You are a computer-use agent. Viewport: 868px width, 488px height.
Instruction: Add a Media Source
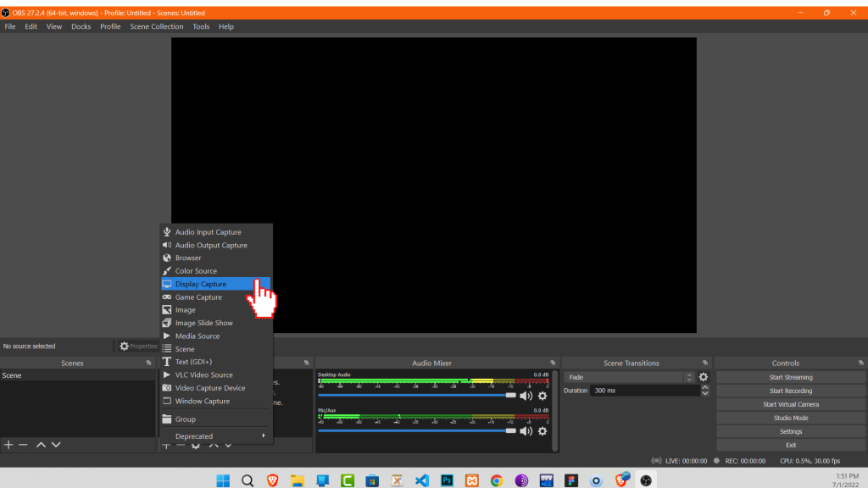tap(216, 335)
